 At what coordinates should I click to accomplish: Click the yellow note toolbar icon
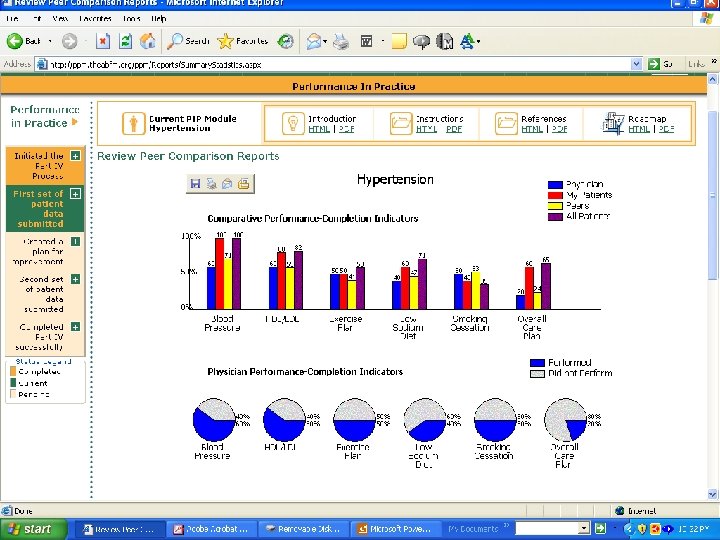(399, 41)
